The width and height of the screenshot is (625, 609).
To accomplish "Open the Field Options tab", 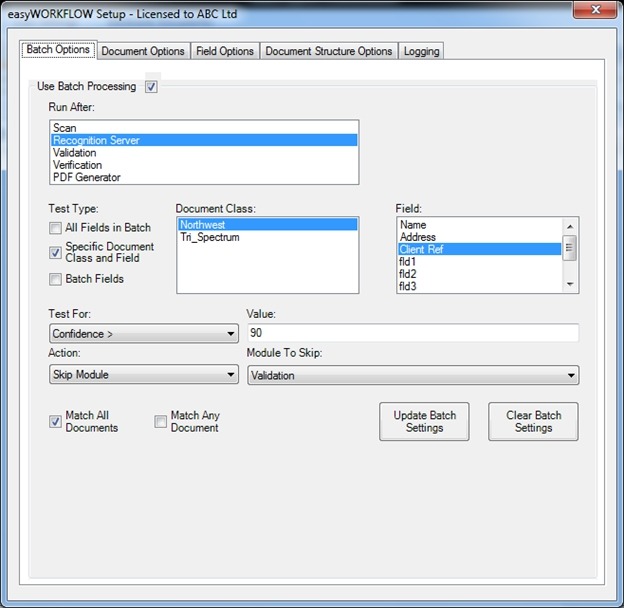I will (224, 51).
